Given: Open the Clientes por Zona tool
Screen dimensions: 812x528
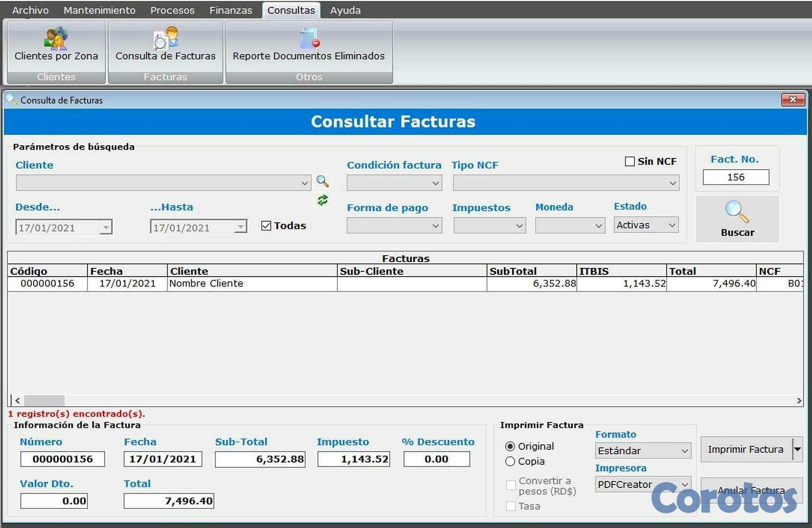Looking at the screenshot, I should [56, 44].
